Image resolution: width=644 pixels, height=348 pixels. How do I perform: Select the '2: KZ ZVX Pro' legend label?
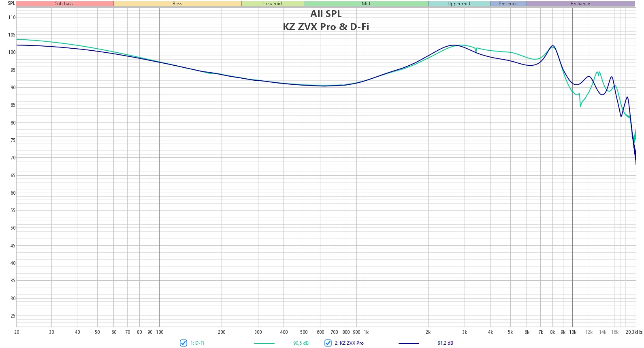349,343
